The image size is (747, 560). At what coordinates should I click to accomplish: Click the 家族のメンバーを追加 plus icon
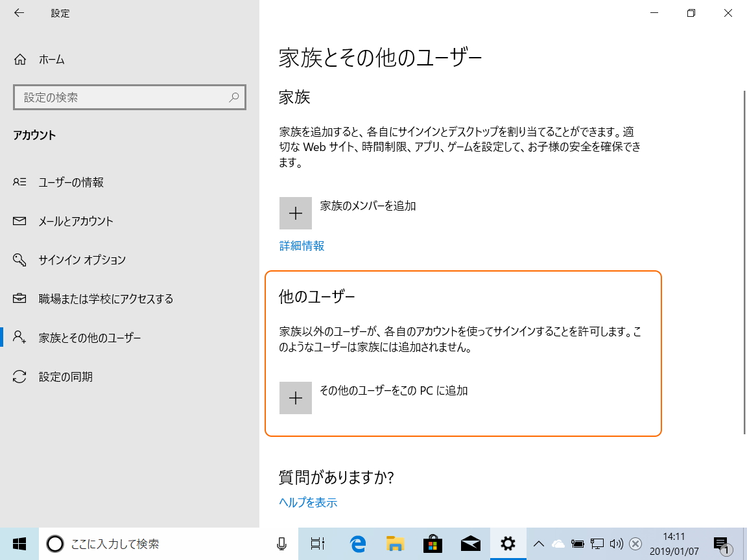pyautogui.click(x=295, y=213)
